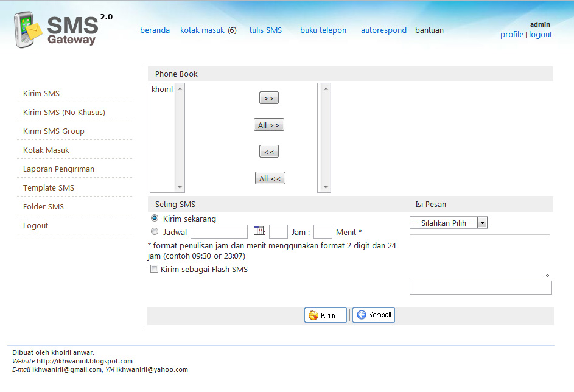
Task: Enable Kirim sebagai Flash SMS checkbox
Action: (155, 269)
